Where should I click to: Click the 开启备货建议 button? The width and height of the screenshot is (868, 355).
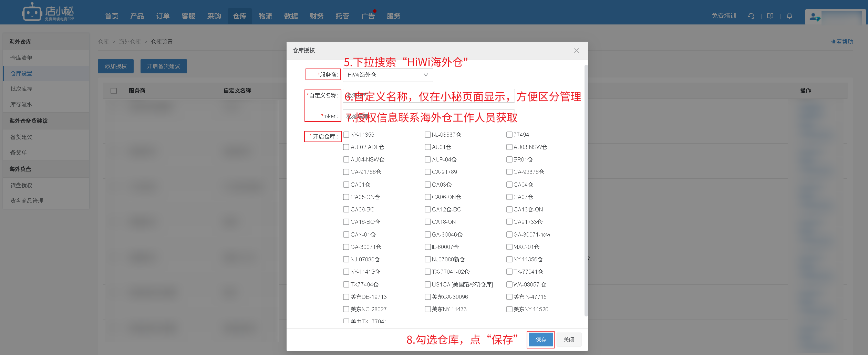point(164,66)
